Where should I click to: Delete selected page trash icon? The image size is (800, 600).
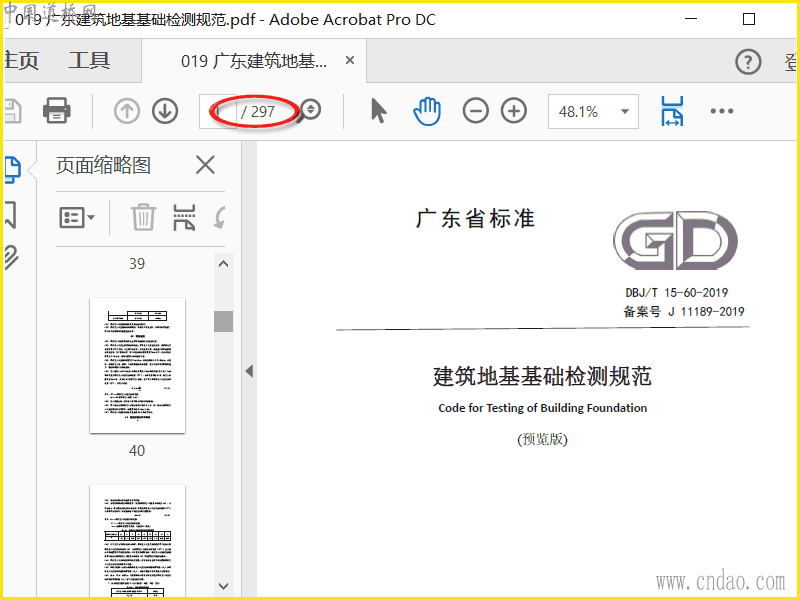tap(143, 217)
